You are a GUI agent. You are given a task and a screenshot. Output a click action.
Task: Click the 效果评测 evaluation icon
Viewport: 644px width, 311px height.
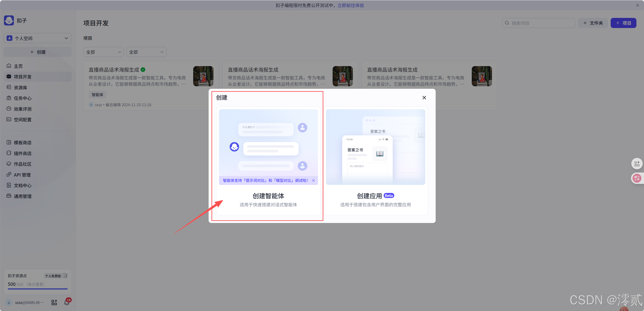[9, 109]
